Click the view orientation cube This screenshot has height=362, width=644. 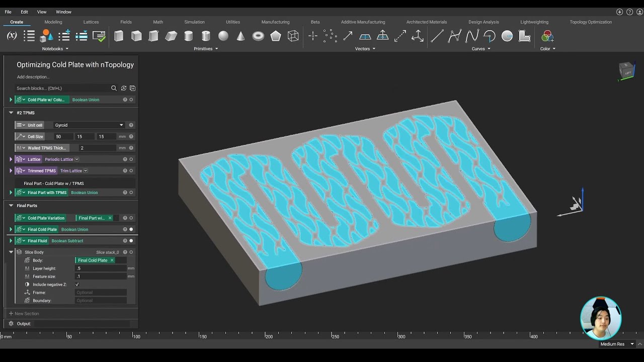[626, 71]
